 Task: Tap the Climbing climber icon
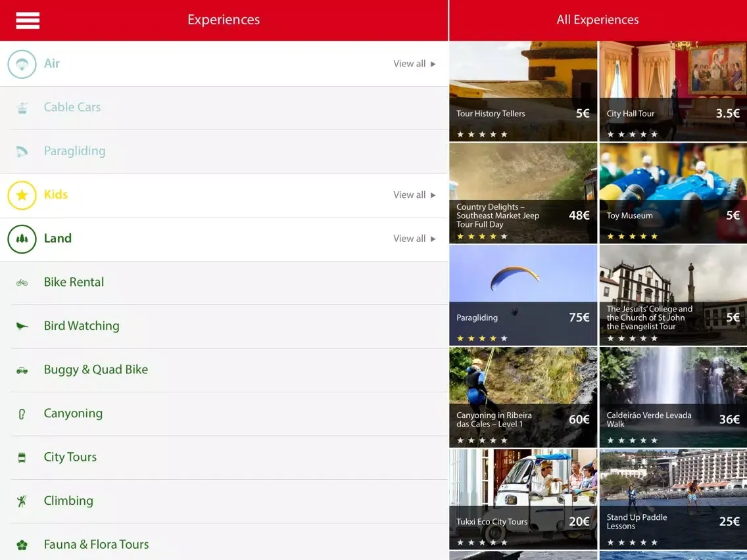click(x=22, y=501)
